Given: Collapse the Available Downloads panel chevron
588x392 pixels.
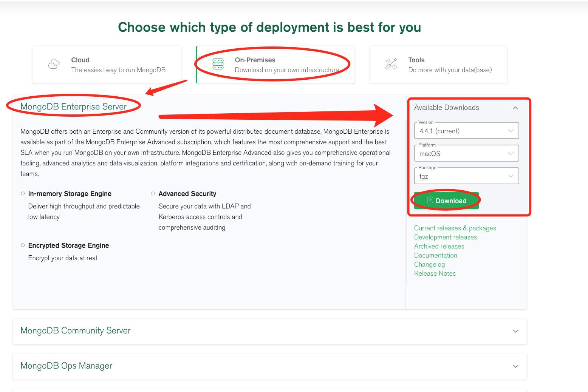Looking at the screenshot, I should 515,108.
